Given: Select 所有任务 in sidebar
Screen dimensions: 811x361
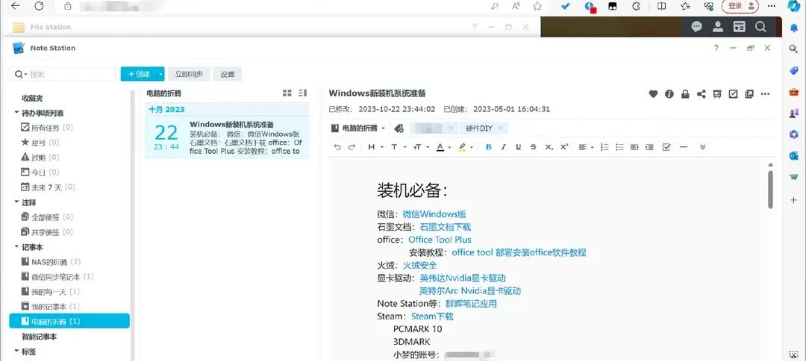Looking at the screenshot, I should pyautogui.click(x=47, y=127).
